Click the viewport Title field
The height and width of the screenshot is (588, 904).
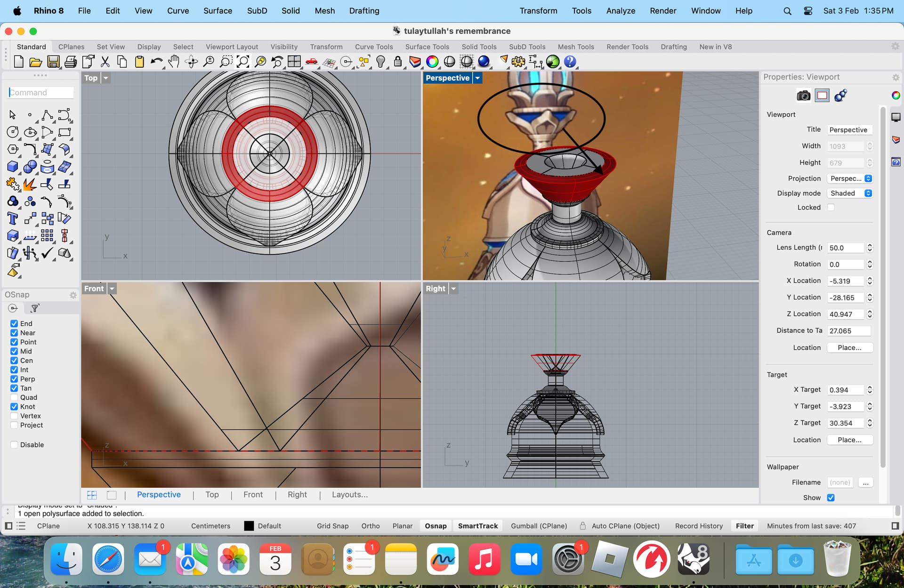[x=849, y=130]
